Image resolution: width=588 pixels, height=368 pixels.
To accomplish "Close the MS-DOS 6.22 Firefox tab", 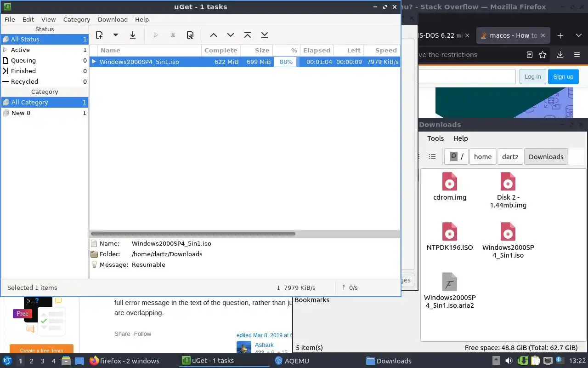I will tap(468, 35).
